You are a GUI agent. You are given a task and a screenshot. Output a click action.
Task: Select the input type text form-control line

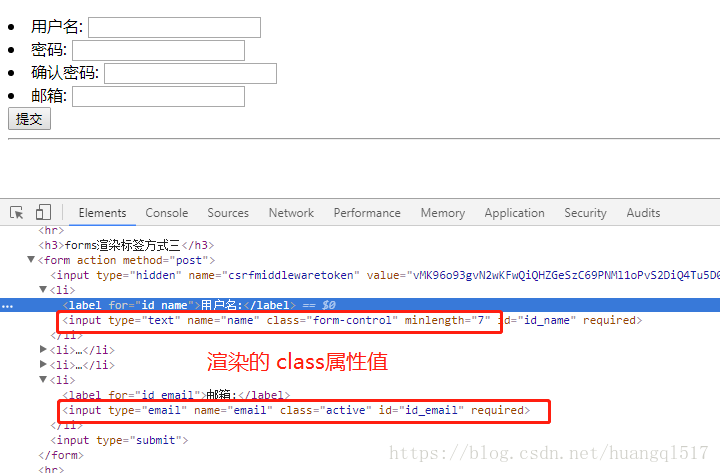352,320
